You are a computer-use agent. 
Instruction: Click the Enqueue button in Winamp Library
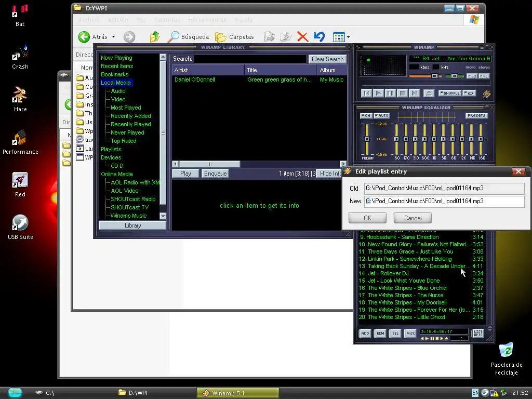coord(215,174)
